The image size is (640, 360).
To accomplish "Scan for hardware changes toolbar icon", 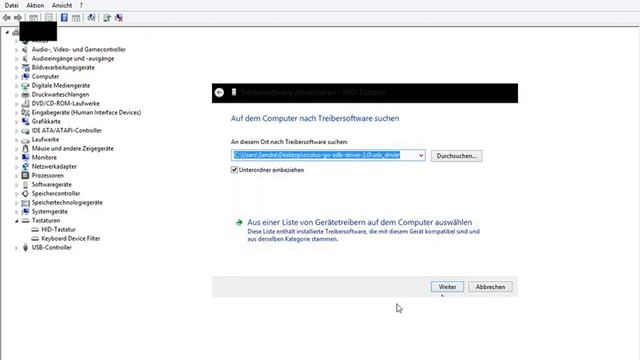I will [91, 18].
